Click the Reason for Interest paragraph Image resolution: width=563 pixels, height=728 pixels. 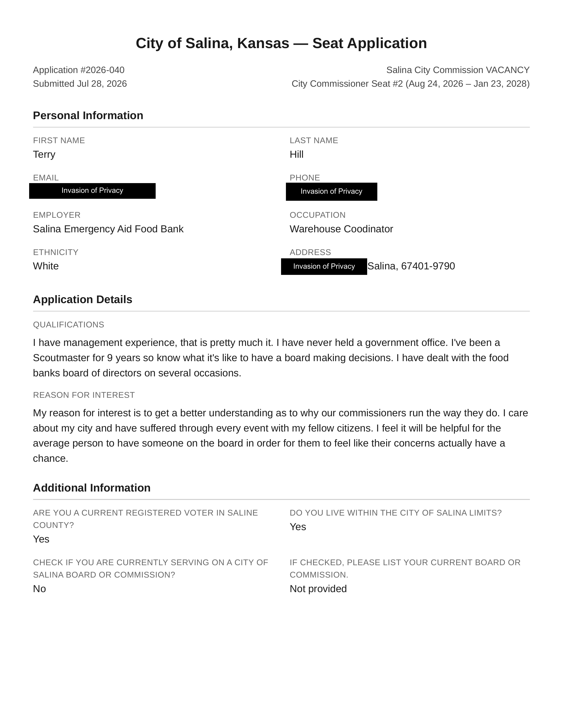pos(280,436)
